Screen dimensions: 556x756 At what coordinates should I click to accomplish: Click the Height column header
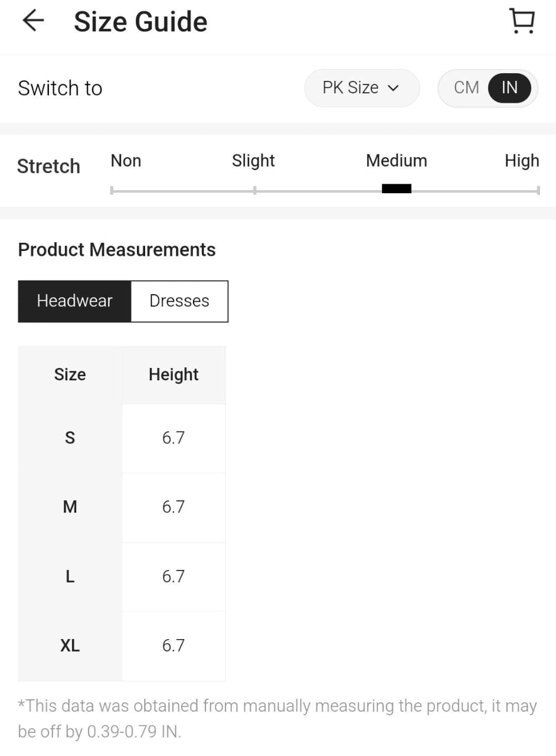(174, 374)
